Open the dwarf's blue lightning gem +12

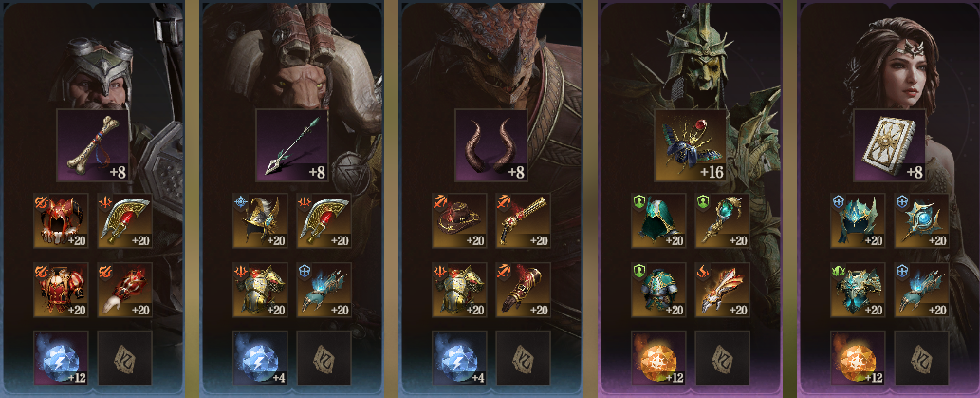coord(61,358)
